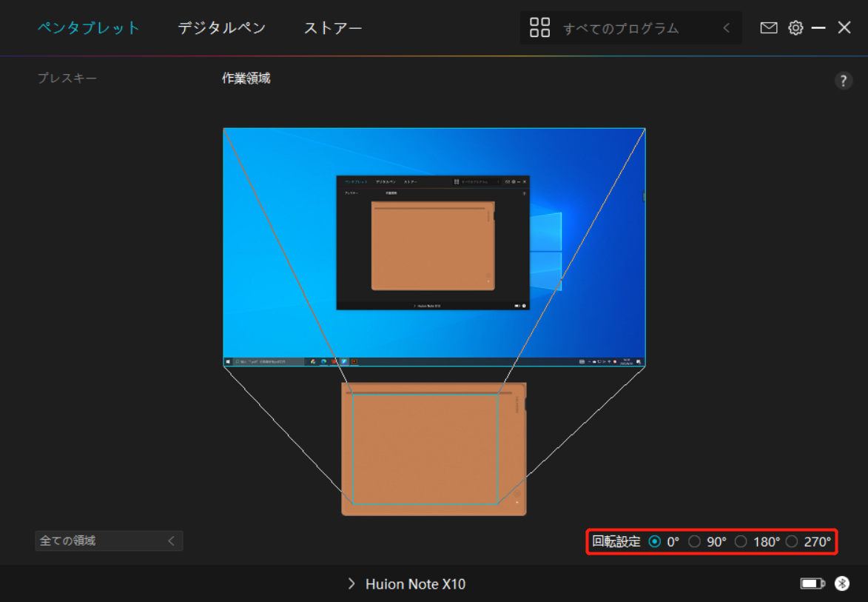
Task: Click the monitor mapping preview area
Action: coord(434,248)
